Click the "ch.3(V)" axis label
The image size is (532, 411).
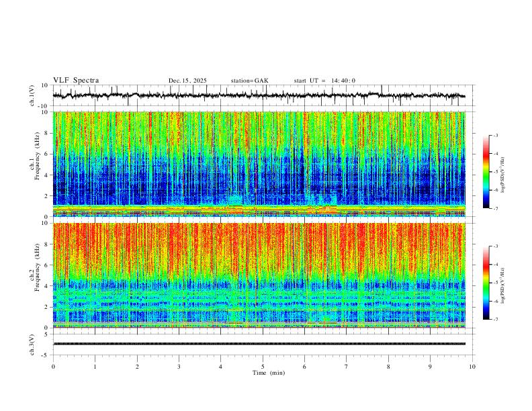coord(32,345)
